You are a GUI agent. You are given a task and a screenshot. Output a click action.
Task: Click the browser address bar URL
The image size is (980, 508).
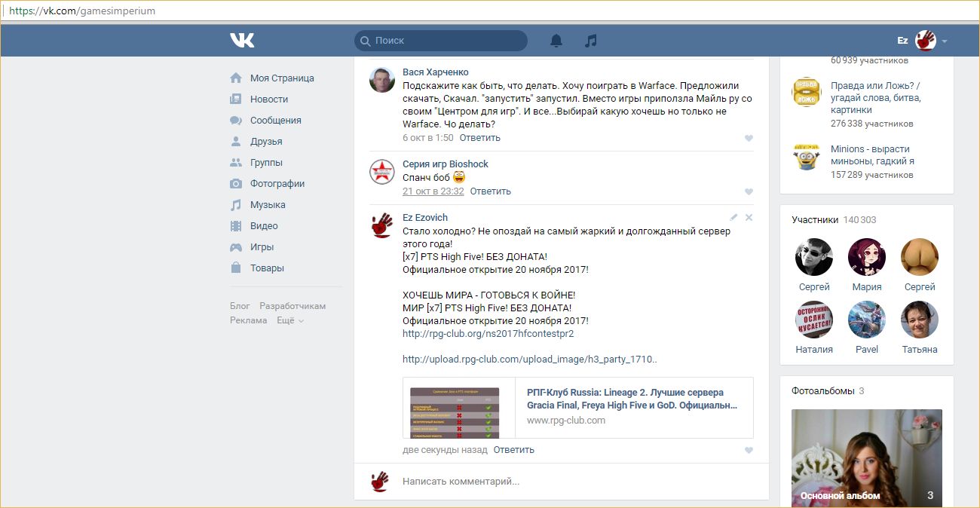coord(83,11)
